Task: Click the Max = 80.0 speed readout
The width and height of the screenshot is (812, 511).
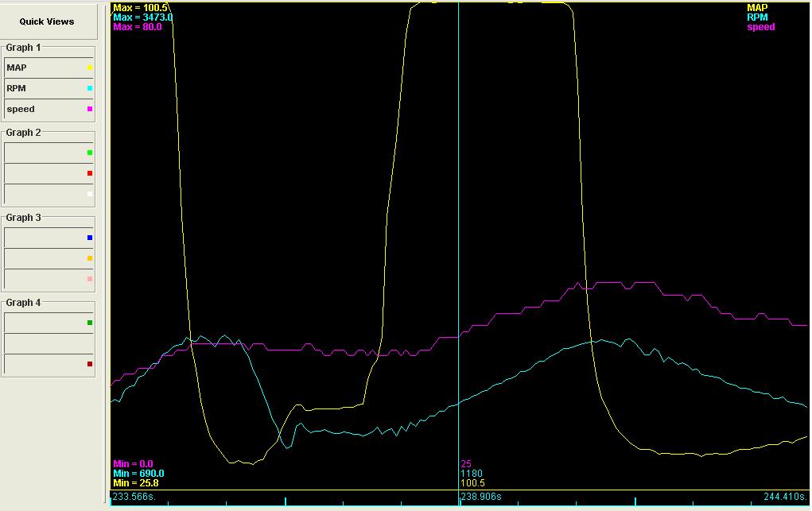Action: coord(138,27)
